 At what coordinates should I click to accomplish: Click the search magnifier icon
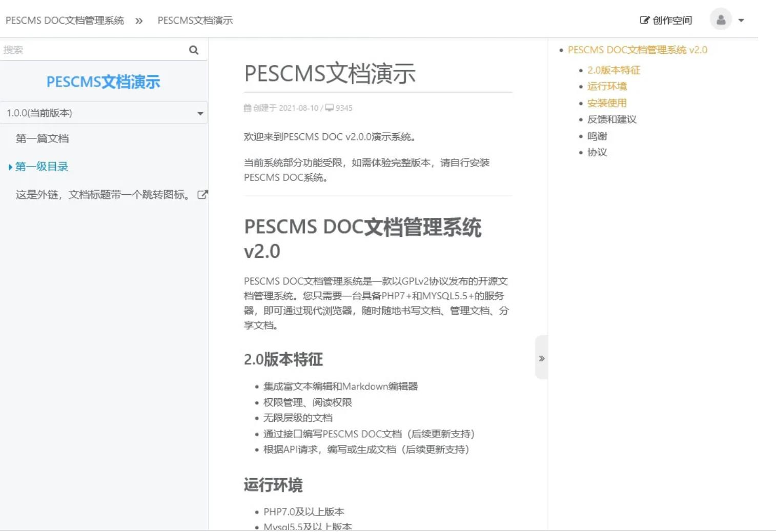point(193,50)
